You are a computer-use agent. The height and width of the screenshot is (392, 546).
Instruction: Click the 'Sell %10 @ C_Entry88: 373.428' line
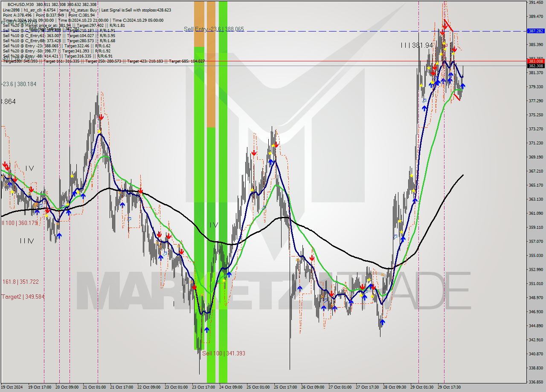pos(59,40)
